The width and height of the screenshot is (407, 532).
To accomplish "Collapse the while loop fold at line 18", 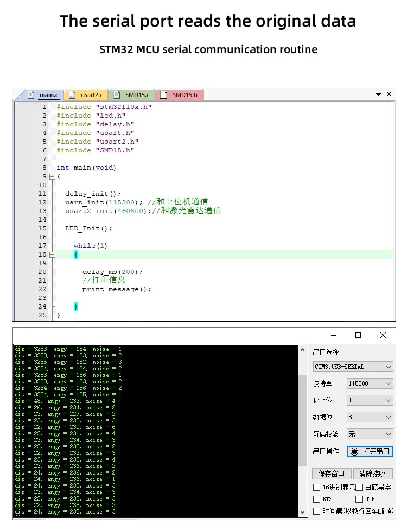I will 52,254.
